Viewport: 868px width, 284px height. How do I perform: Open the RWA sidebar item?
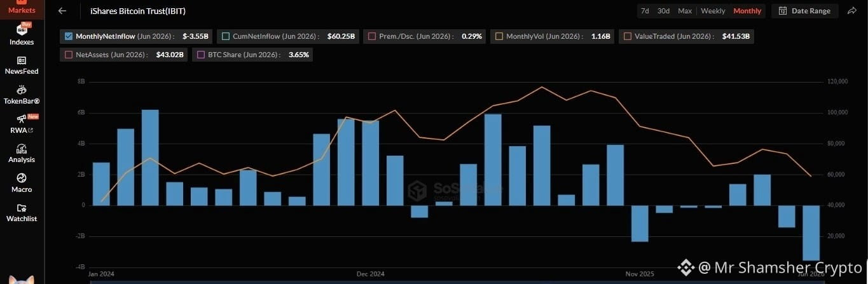(22, 123)
